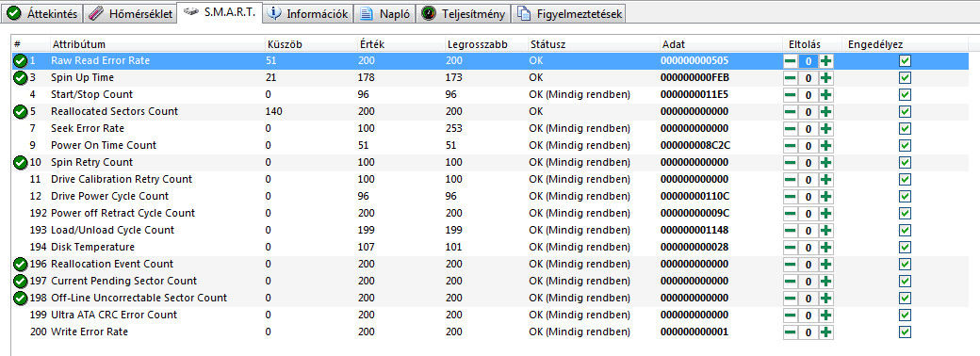
Task: Click data value 000000001148
Action: 694,230
